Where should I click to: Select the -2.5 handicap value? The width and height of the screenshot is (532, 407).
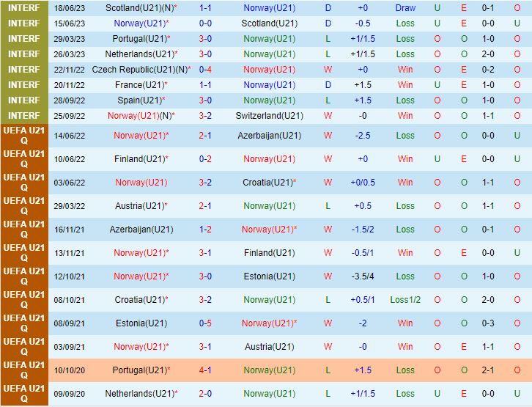pyautogui.click(x=362, y=136)
